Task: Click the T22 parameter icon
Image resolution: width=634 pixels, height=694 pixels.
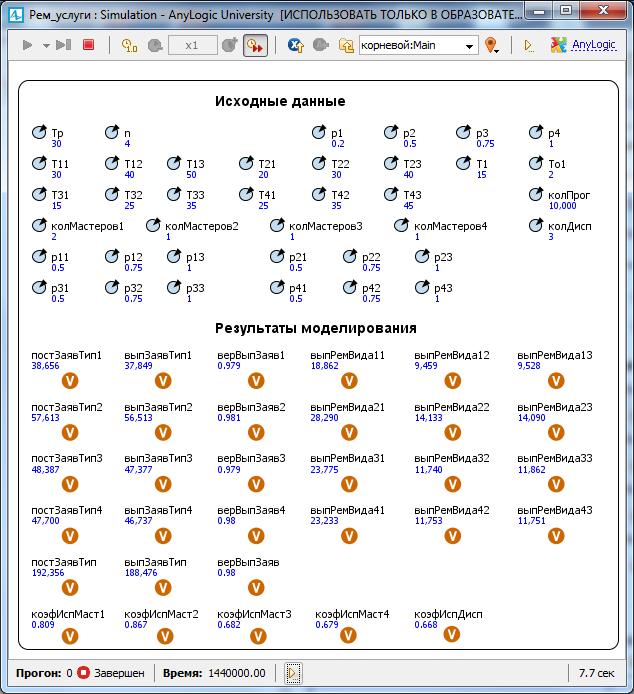Action: coord(318,163)
